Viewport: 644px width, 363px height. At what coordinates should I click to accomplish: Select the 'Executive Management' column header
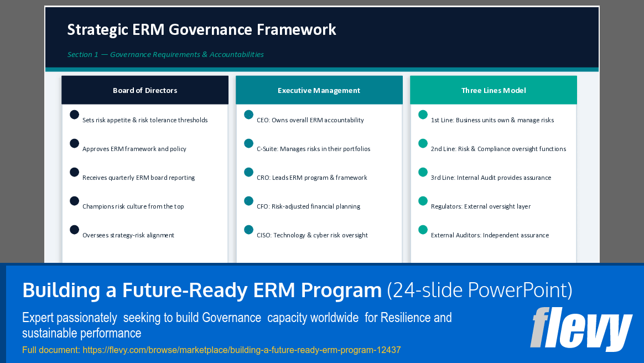tap(319, 90)
